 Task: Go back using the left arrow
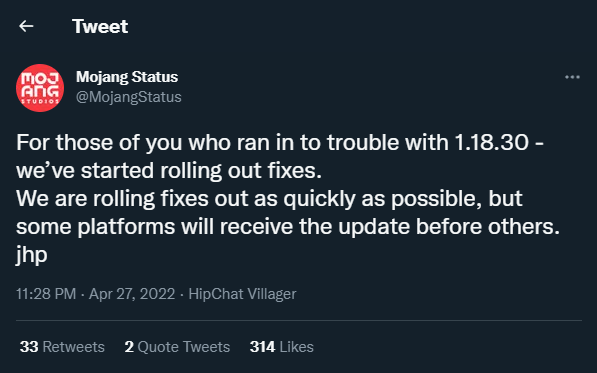tap(26, 26)
